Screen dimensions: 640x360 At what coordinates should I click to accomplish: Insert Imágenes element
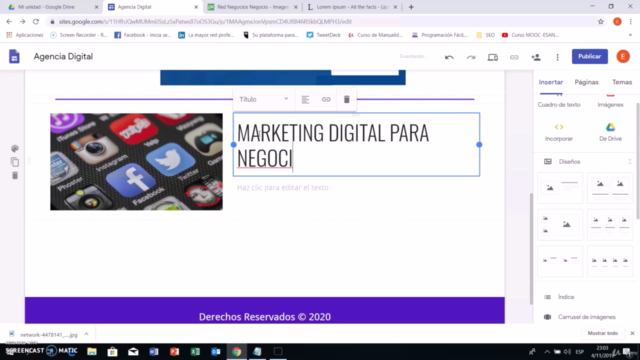click(x=610, y=101)
